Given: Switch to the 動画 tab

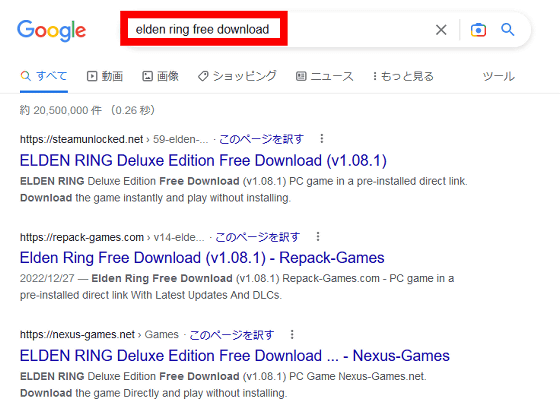Looking at the screenshot, I should [105, 76].
